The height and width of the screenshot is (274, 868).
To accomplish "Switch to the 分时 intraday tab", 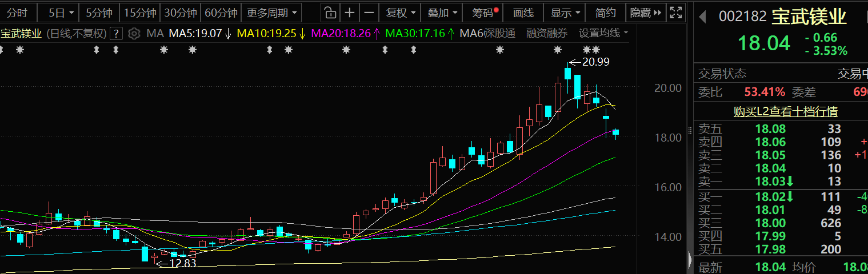I will [x=18, y=13].
